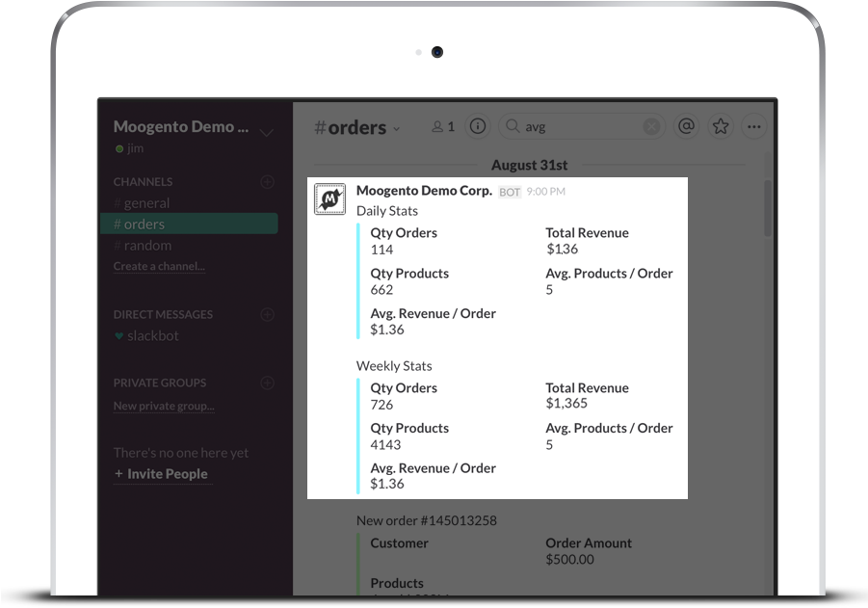868x608 pixels.
Task: Click the DIRECT MESSAGES section header
Action: (x=163, y=314)
